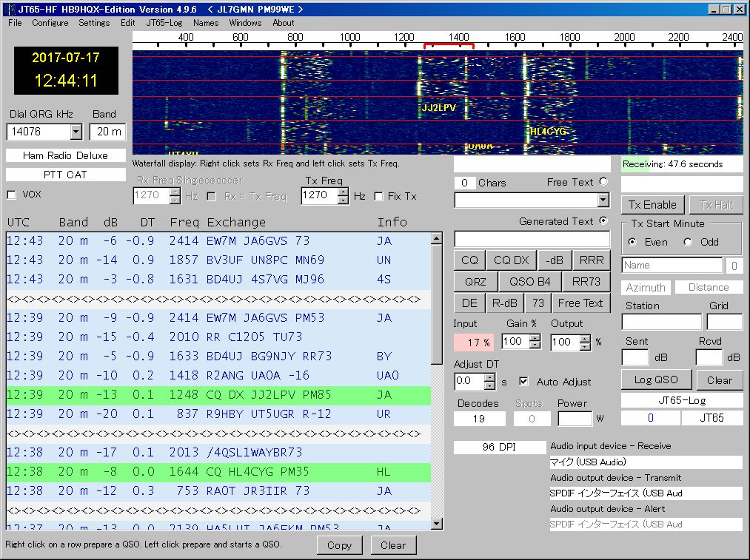Increase the Output % value
The image size is (750, 560).
(x=585, y=337)
